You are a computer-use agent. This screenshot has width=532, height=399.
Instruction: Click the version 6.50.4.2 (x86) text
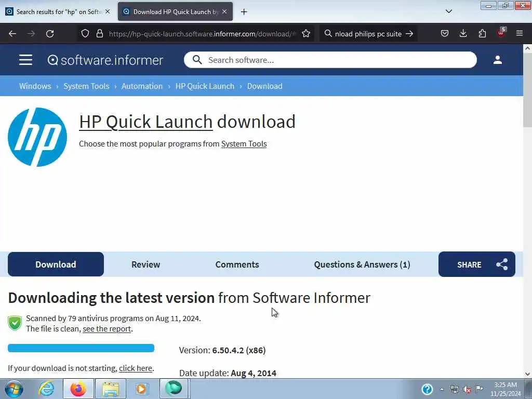coord(239,350)
